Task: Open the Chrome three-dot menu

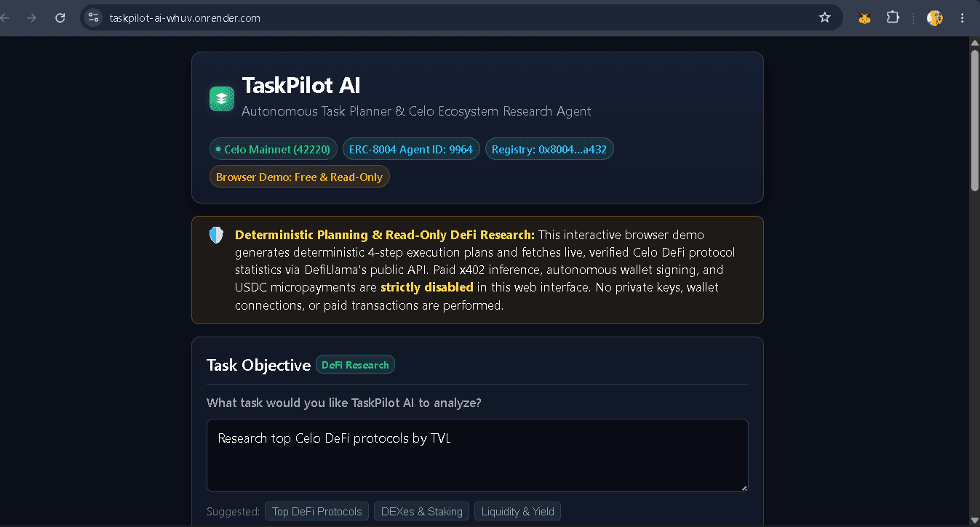Action: click(x=963, y=17)
